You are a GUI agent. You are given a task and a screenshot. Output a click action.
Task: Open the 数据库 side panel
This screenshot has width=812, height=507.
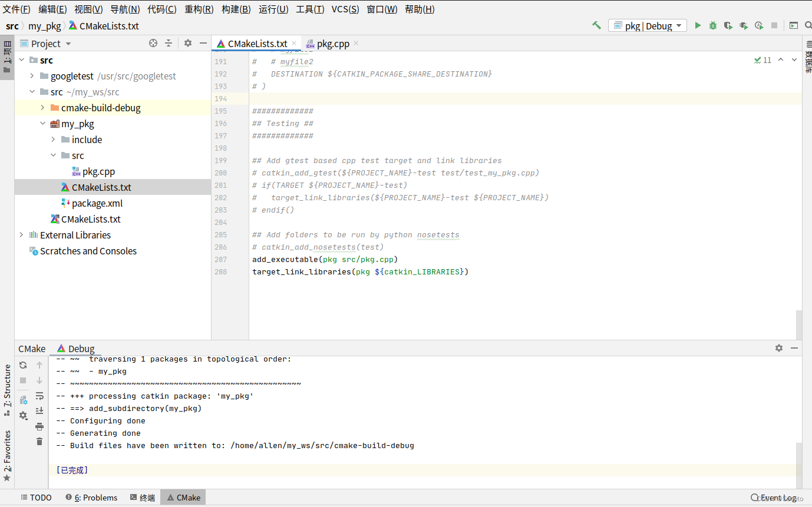click(x=808, y=57)
